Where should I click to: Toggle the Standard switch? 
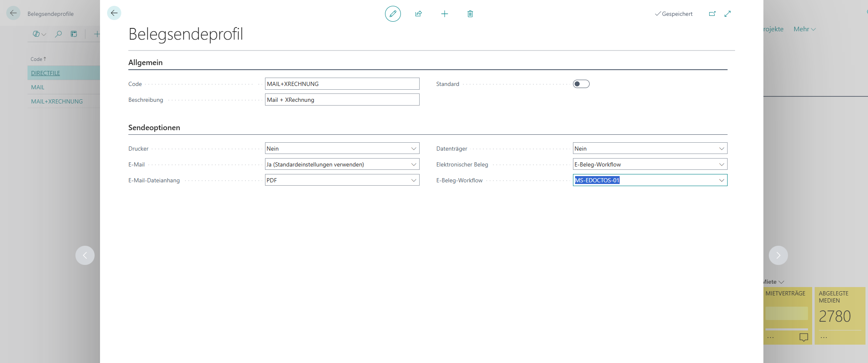[581, 84]
